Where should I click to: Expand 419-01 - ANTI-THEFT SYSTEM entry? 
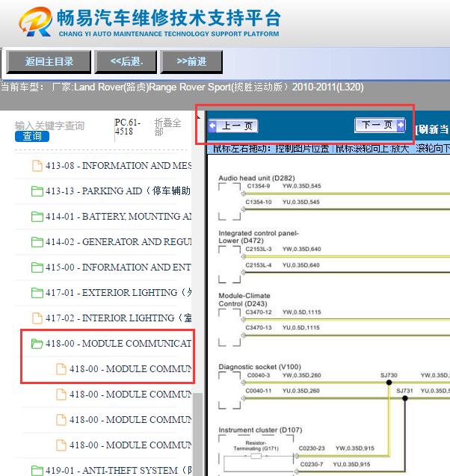click(118, 471)
